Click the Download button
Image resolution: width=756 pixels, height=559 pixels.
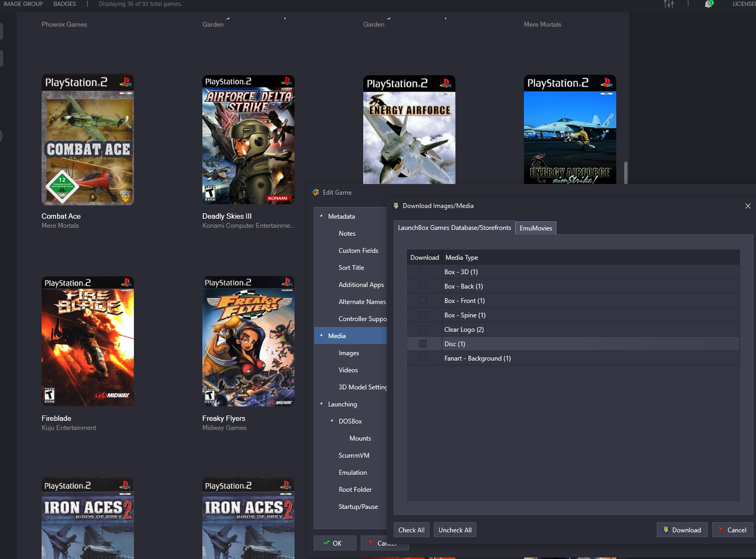pos(682,530)
